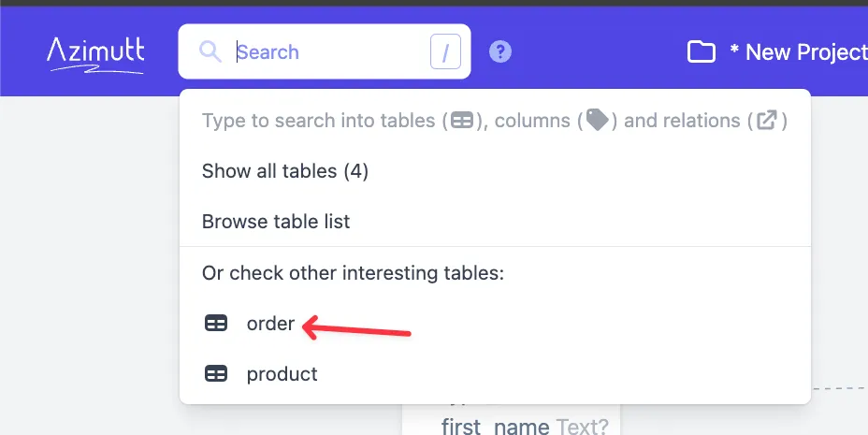Click the table icon in search hint

click(462, 120)
